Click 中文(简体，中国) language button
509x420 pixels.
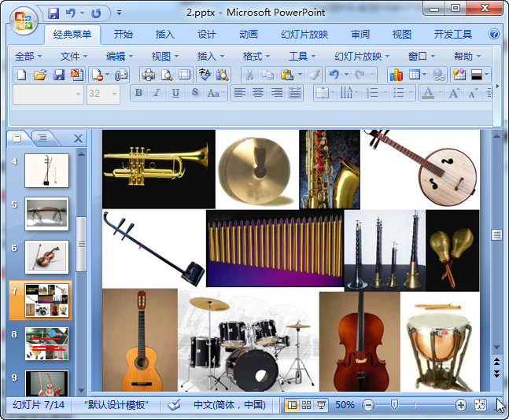(x=229, y=405)
